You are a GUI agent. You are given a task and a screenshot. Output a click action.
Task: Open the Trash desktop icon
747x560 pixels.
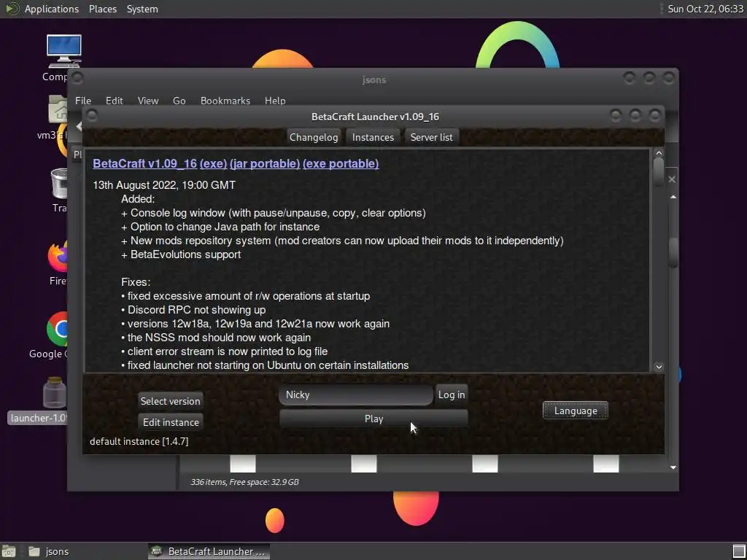59,183
